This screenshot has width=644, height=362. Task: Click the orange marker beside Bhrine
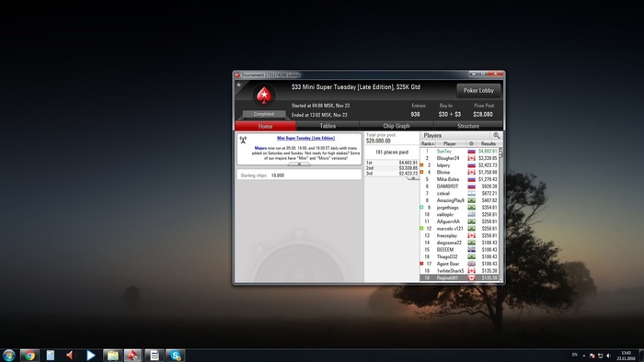[x=421, y=172]
